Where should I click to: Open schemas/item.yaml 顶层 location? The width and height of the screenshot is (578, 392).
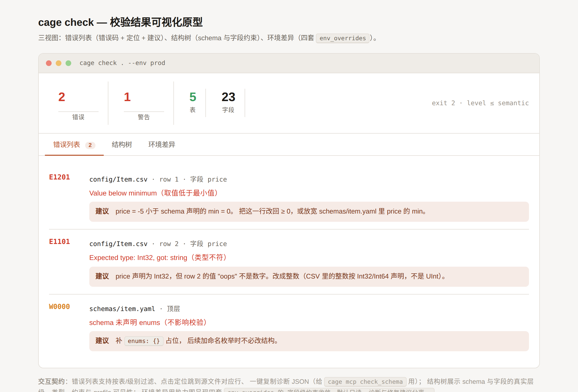point(135,309)
